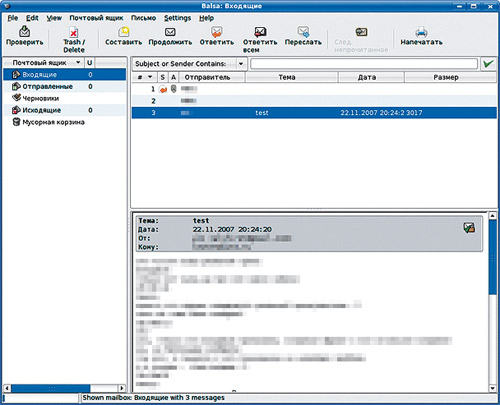Screen dimensions: 500x405
Task: Click the Напечатать (print) toolbar icon
Action: 421,32
